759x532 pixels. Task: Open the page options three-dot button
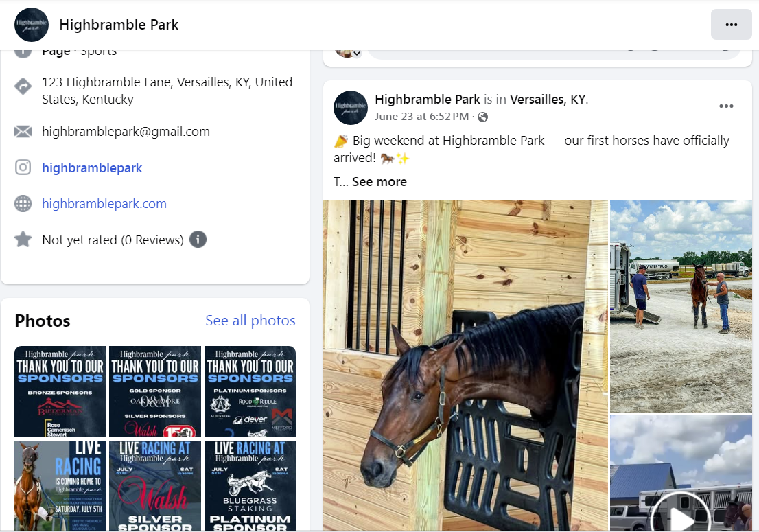[731, 25]
